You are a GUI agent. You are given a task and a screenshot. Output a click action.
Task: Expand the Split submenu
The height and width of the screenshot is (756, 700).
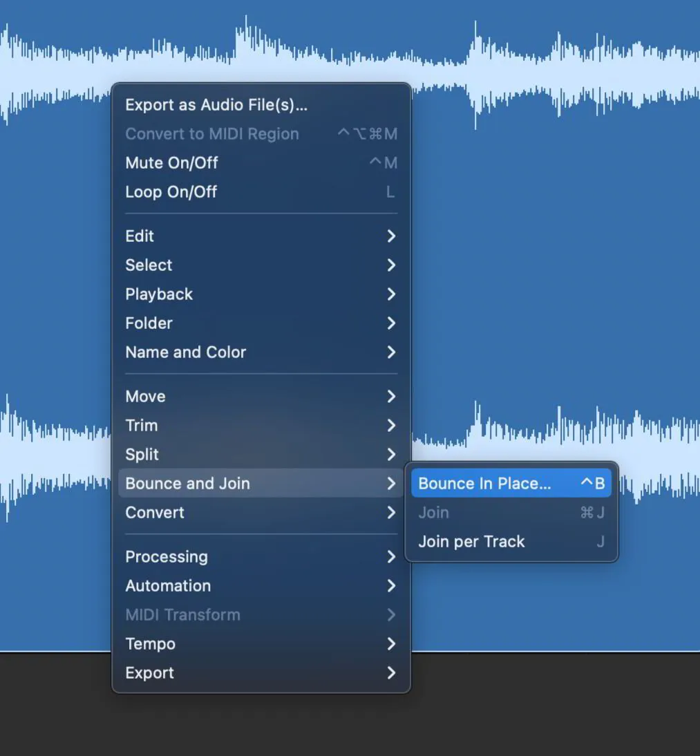tap(141, 454)
